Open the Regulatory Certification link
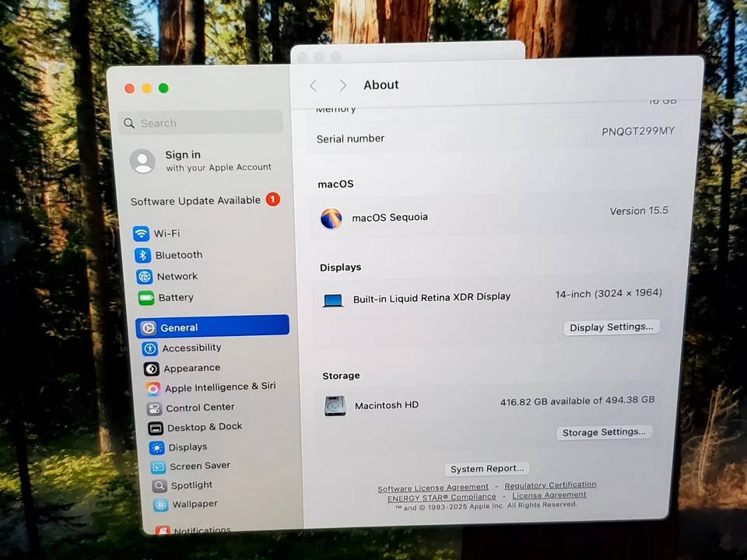Image resolution: width=747 pixels, height=560 pixels. click(550, 485)
